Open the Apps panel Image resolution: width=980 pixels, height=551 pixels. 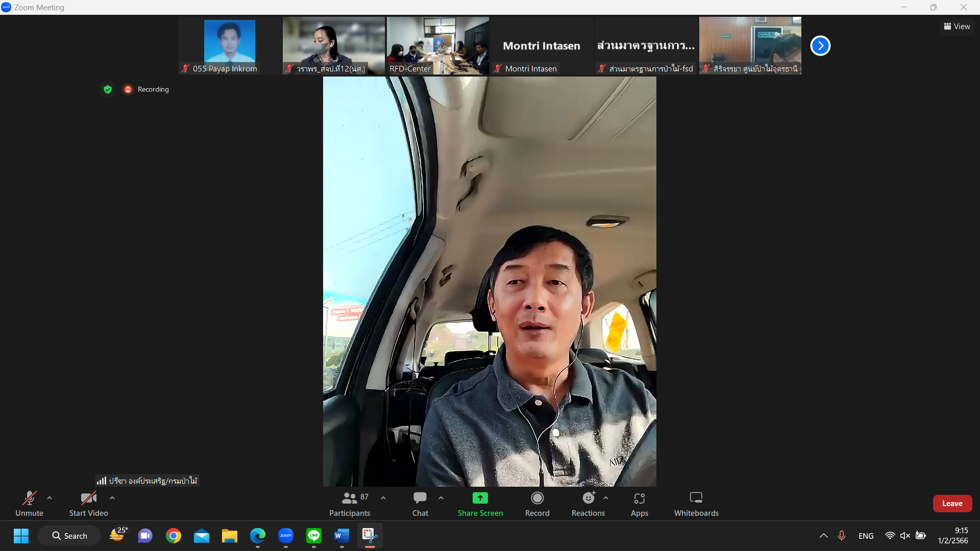[639, 504]
